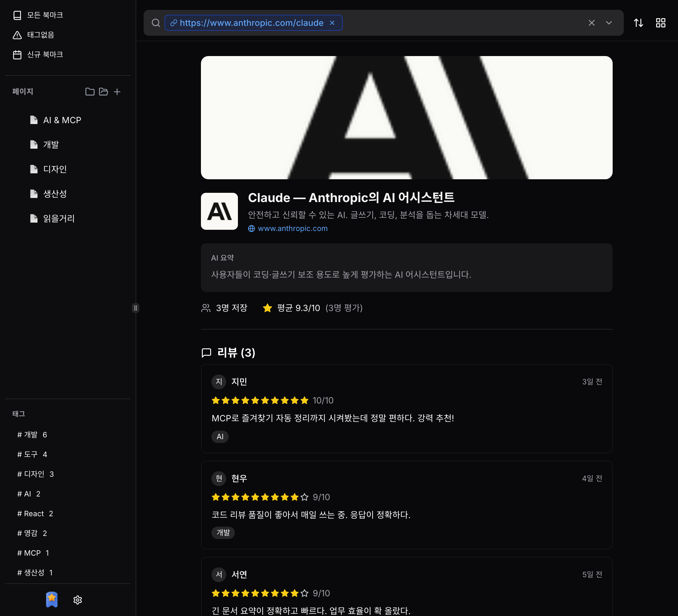Click 지민's avatar in reviews
The width and height of the screenshot is (678, 616).
pyautogui.click(x=219, y=381)
